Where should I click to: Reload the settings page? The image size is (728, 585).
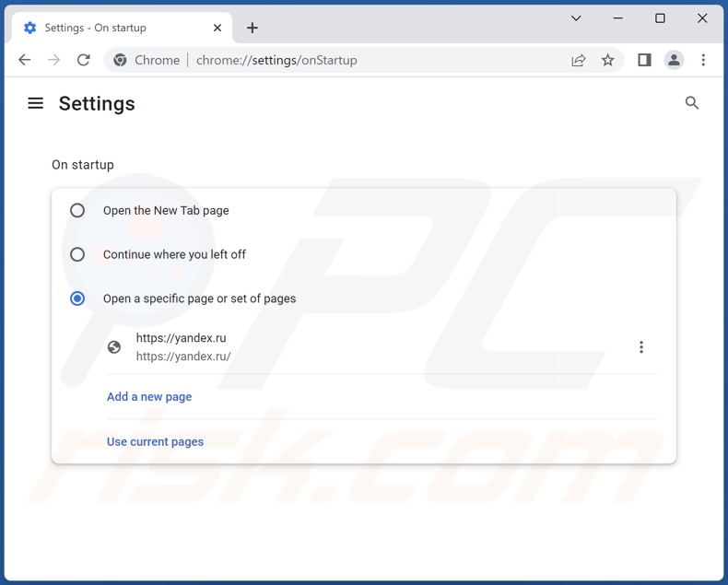tap(84, 60)
